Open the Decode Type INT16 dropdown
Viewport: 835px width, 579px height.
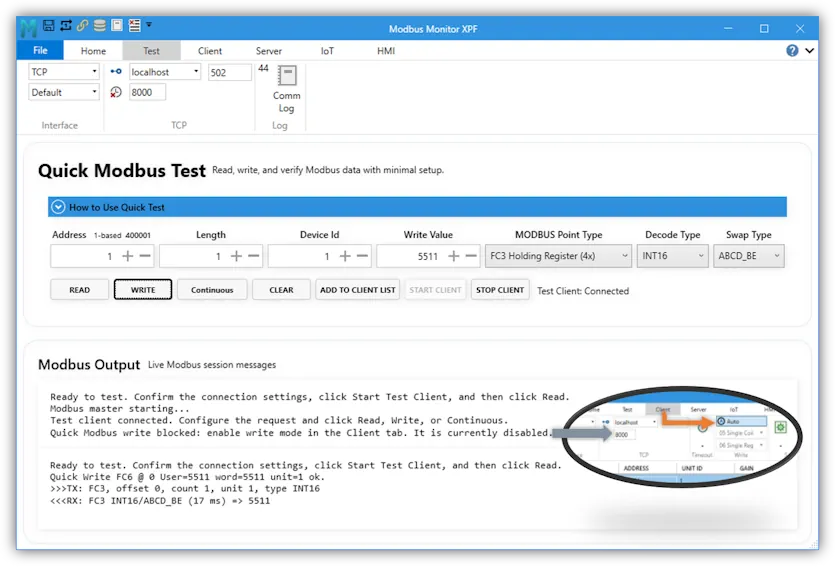point(673,256)
